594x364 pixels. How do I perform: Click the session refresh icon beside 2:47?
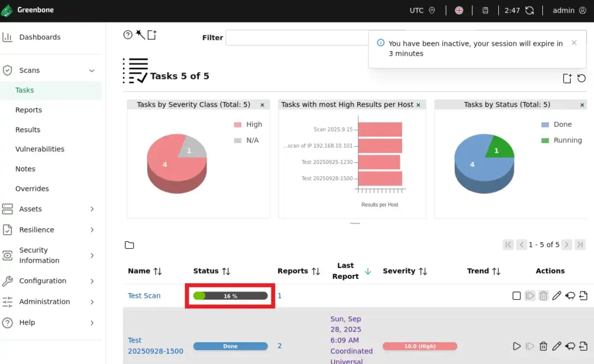tap(529, 10)
